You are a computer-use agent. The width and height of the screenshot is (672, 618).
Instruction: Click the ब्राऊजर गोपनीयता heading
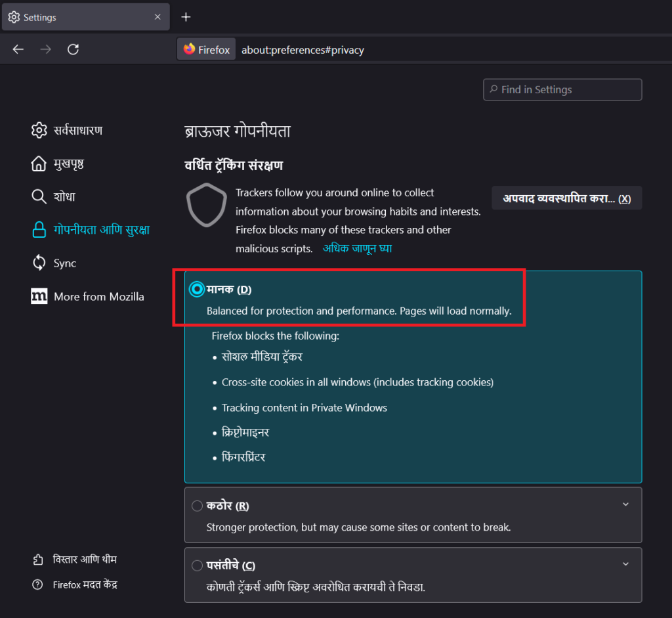[x=238, y=131]
